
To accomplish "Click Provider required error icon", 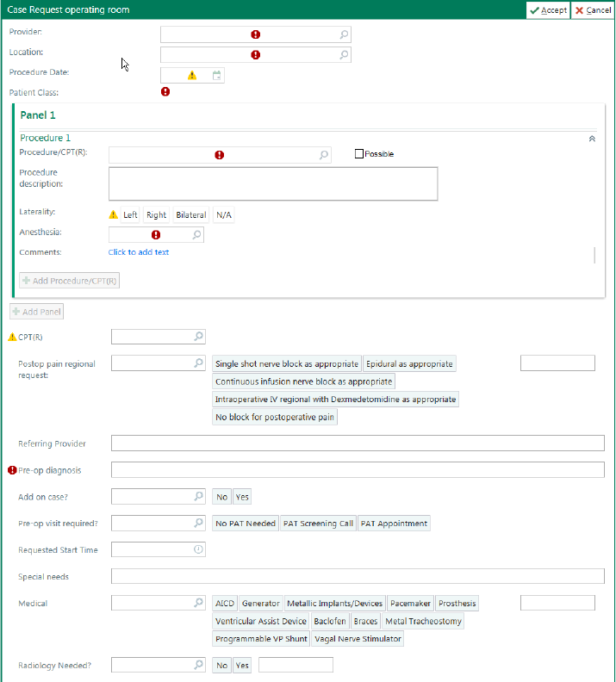I will pos(255,34).
